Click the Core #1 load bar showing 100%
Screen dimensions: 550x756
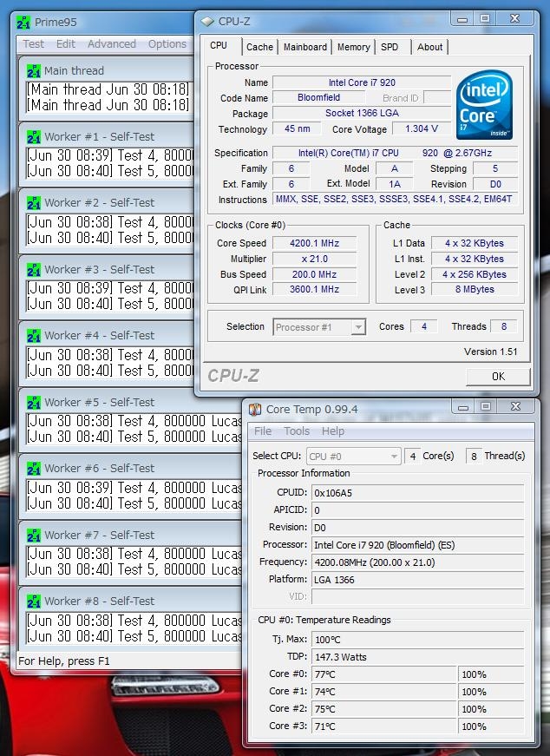point(491,692)
